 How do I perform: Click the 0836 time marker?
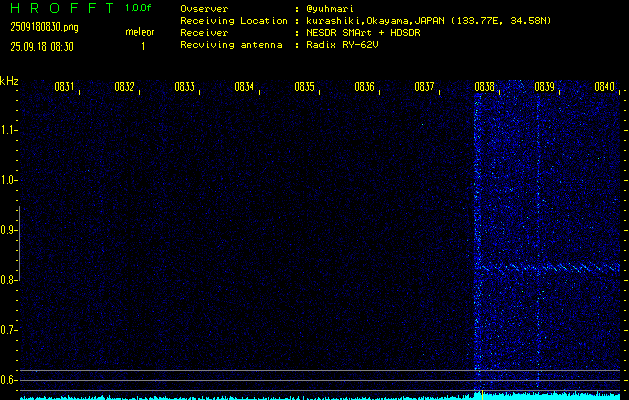[x=364, y=87]
